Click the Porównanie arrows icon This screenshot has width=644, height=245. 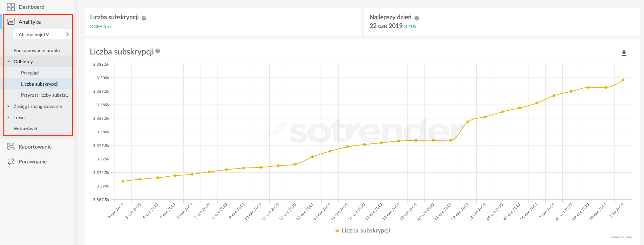(11, 161)
